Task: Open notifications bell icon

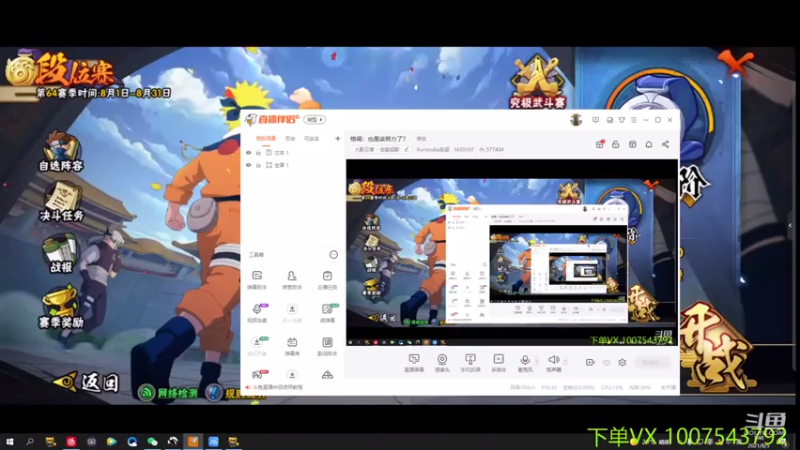Action: (x=649, y=144)
